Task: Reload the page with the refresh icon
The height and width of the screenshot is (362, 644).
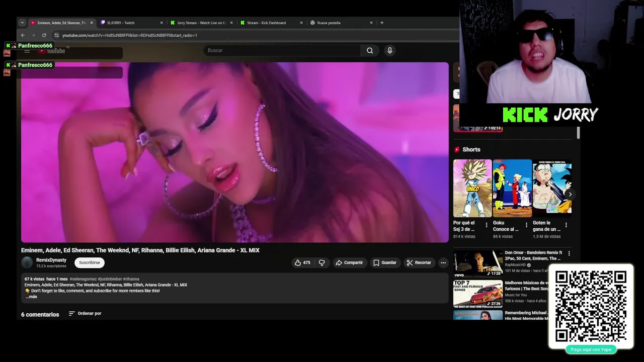Action: pyautogui.click(x=44, y=35)
